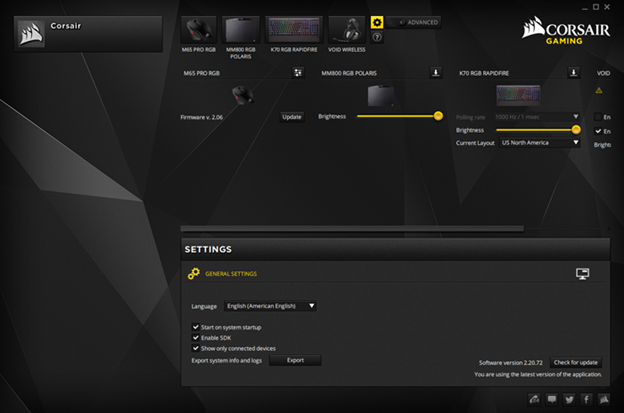624x413 pixels.
Task: Click the General Settings gears icon
Action: click(194, 273)
